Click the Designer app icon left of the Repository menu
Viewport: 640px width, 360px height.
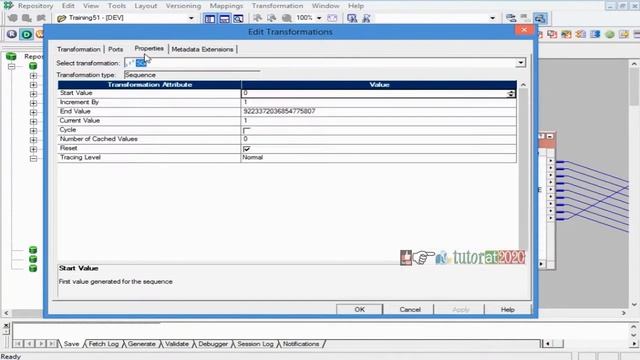[8, 5]
